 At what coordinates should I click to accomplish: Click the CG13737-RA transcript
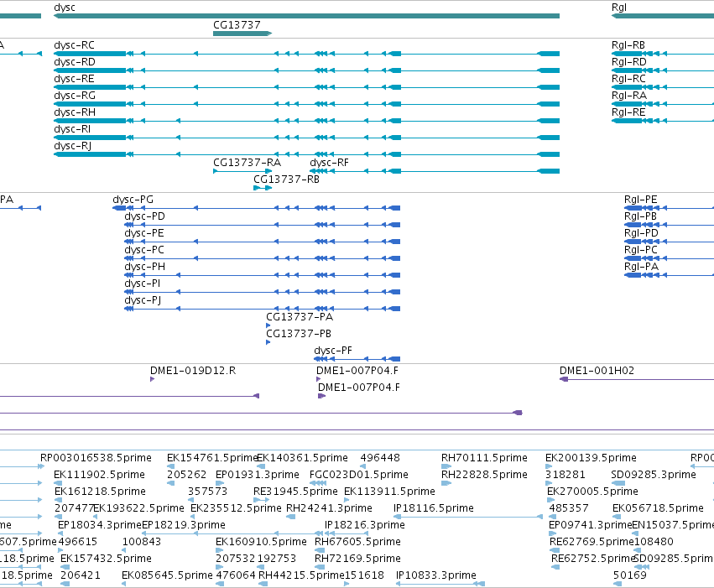242,171
